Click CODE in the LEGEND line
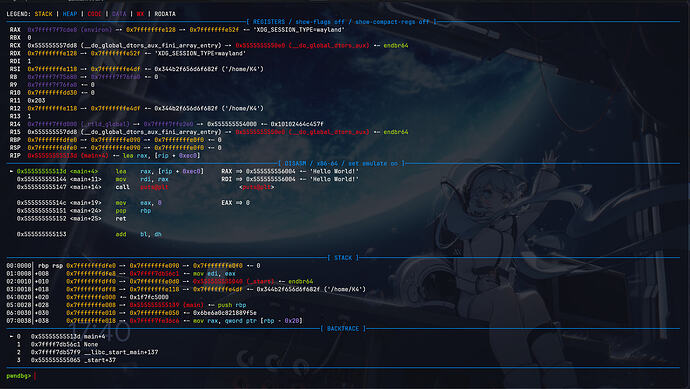The height and width of the screenshot is (389, 690). (x=94, y=14)
